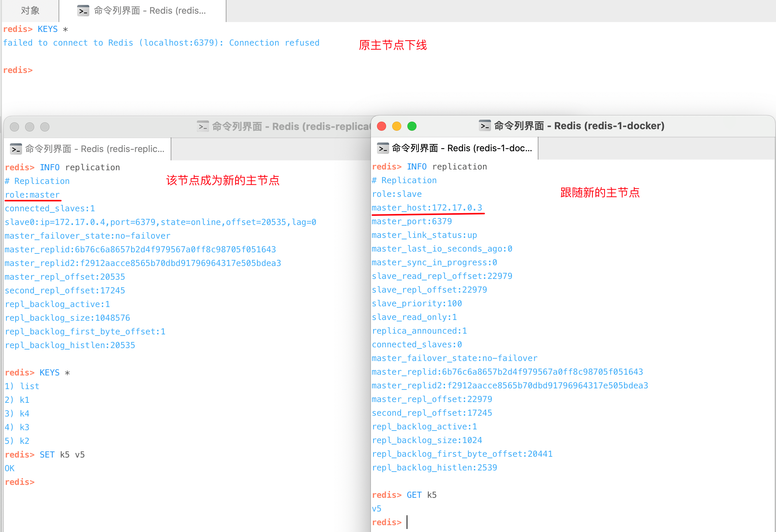This screenshot has height=532, width=776.
Task: Click master_replid2 line in the docker window
Action: pyautogui.click(x=510, y=386)
